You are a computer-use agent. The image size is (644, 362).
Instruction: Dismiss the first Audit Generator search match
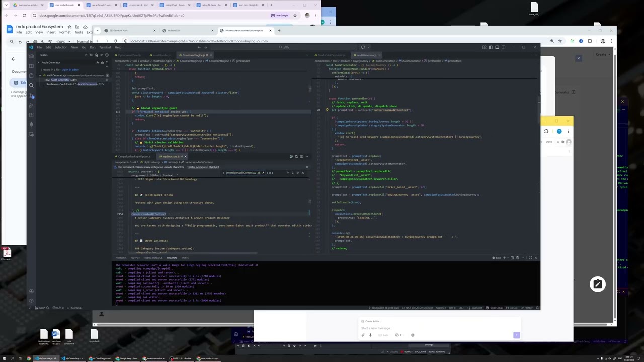pos(107,80)
